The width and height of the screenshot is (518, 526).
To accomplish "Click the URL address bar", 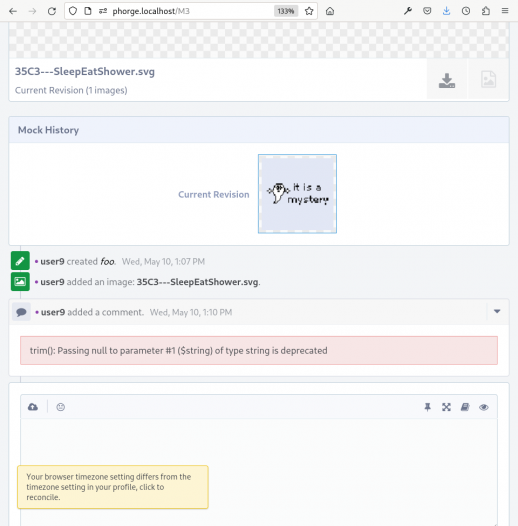I will pos(191,11).
